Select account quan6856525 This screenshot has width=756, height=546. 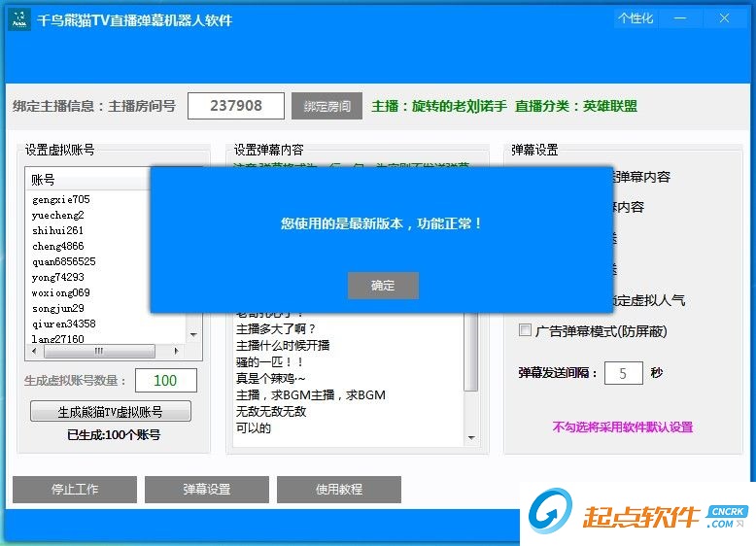[63, 261]
